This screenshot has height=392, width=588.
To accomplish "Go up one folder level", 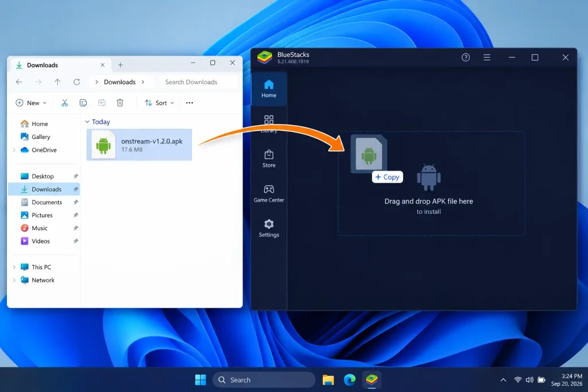I will [x=57, y=81].
